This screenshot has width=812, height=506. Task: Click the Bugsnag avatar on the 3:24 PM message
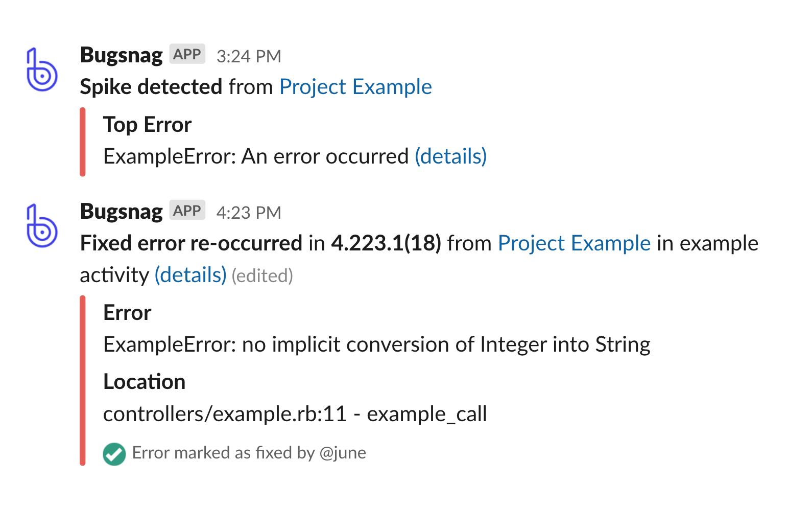[x=42, y=70]
